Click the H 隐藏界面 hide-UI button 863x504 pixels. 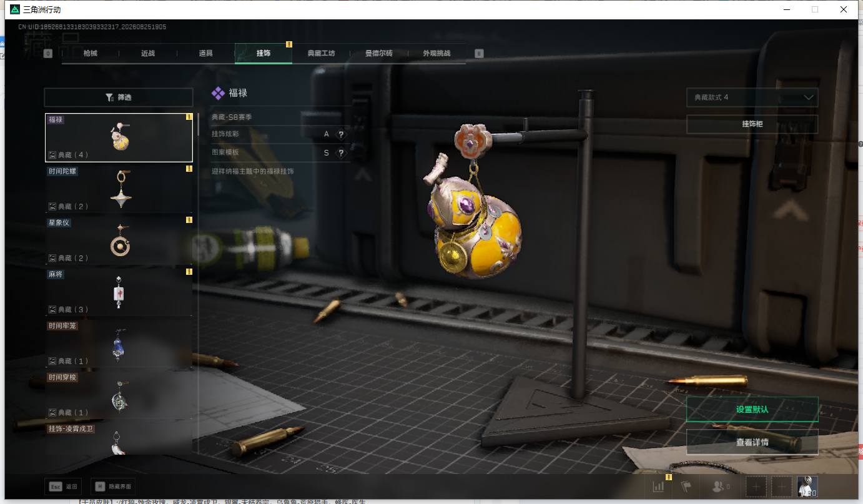tap(112, 487)
